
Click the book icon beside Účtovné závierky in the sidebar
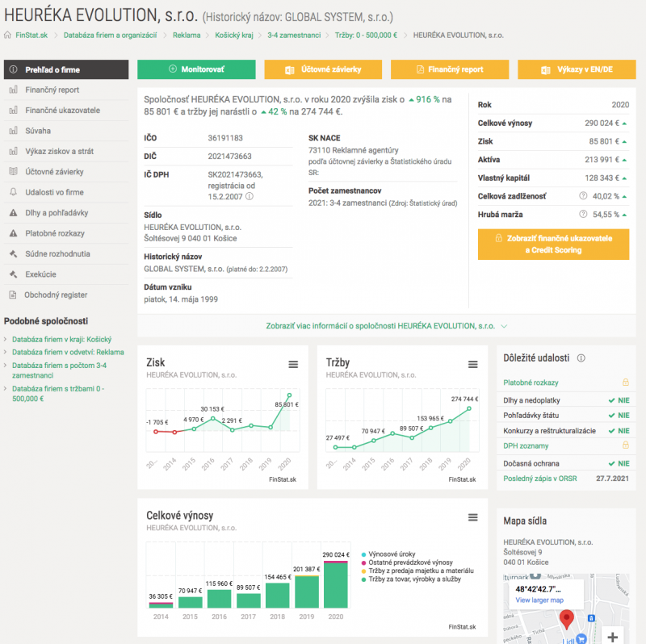tap(13, 172)
